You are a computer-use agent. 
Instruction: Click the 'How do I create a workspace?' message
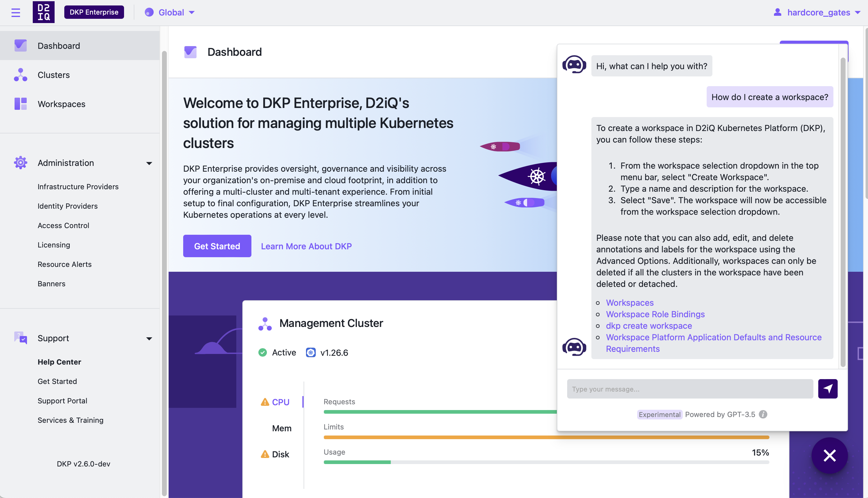pyautogui.click(x=770, y=97)
